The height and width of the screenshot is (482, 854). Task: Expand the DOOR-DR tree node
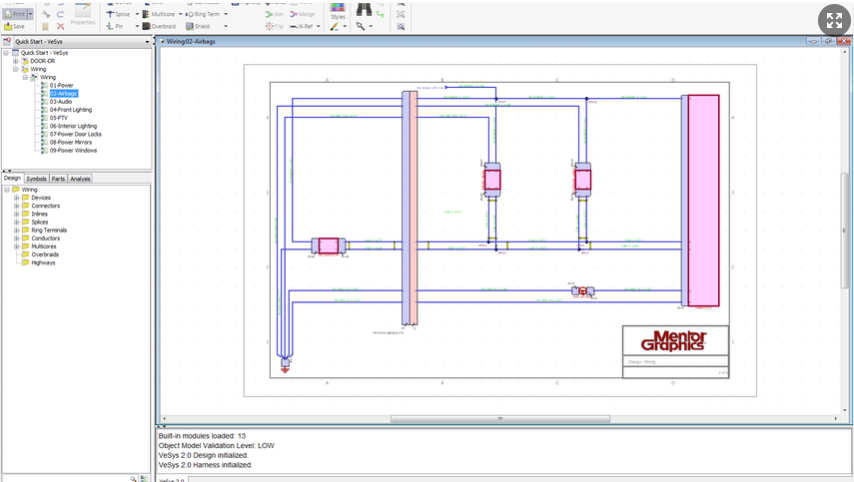(15, 61)
